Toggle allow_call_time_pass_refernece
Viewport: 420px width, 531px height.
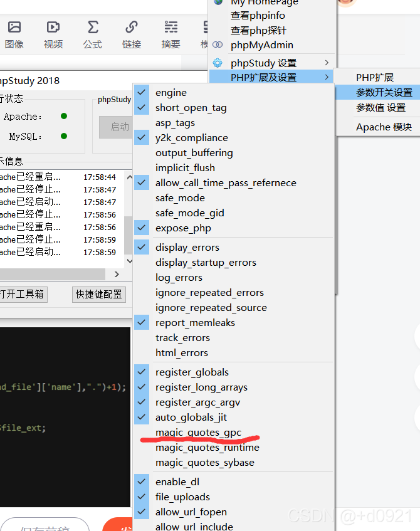pyautogui.click(x=234, y=183)
